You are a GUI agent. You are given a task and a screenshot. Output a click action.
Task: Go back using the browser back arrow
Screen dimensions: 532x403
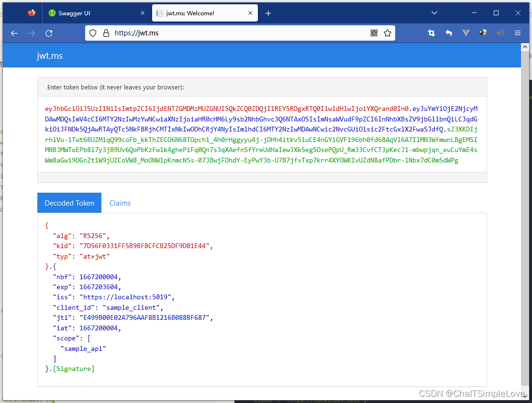coord(14,33)
